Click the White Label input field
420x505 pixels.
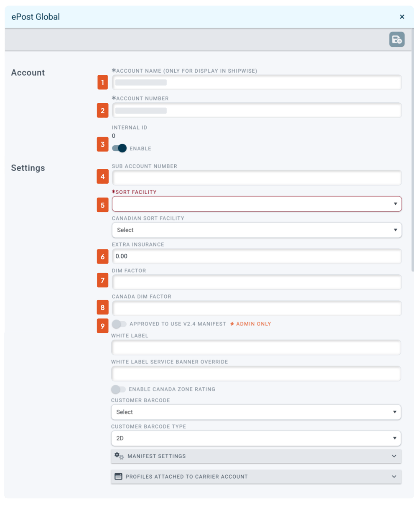[256, 348]
